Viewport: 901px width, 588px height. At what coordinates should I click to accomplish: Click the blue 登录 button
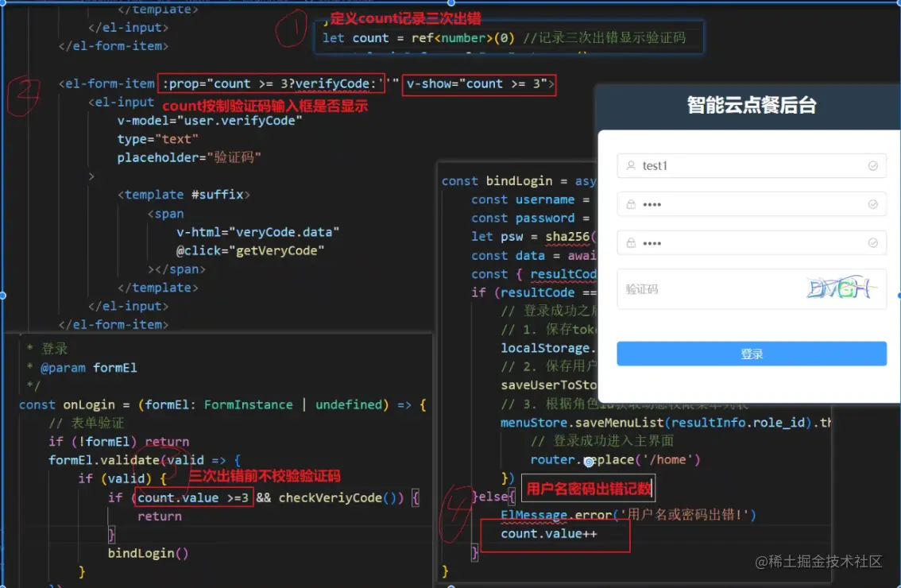pyautogui.click(x=751, y=354)
